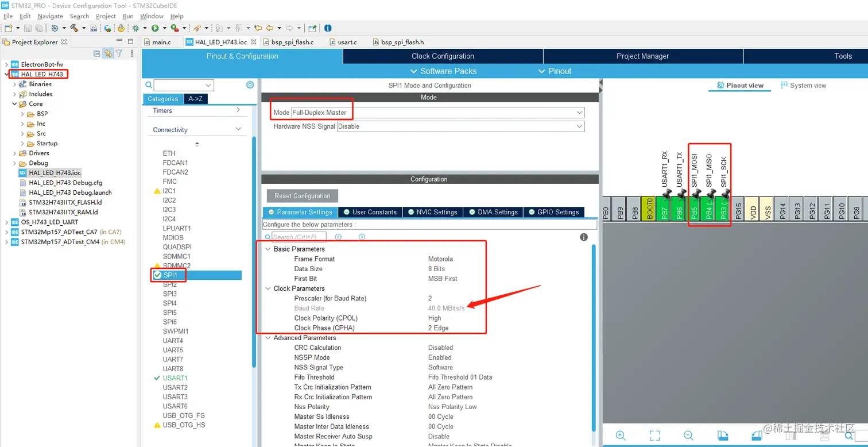Open the Pinout dropdown menu
The width and height of the screenshot is (868, 447).
point(555,71)
